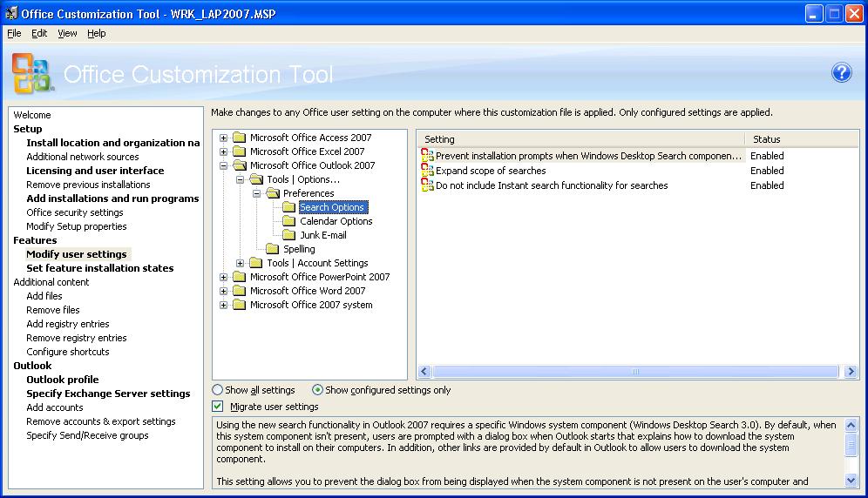The image size is (868, 498).
Task: Click description pane scroll down arrow
Action: coord(851,481)
